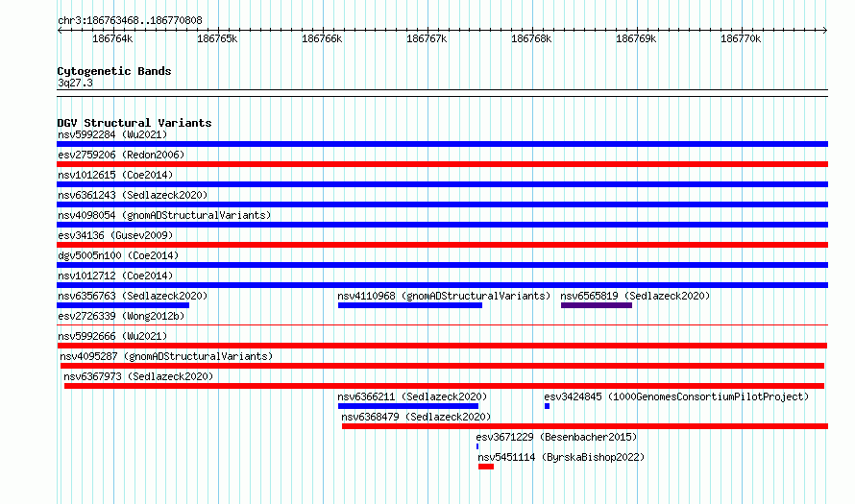Click ruler position 186768k
The image size is (855, 504).
tap(531, 38)
